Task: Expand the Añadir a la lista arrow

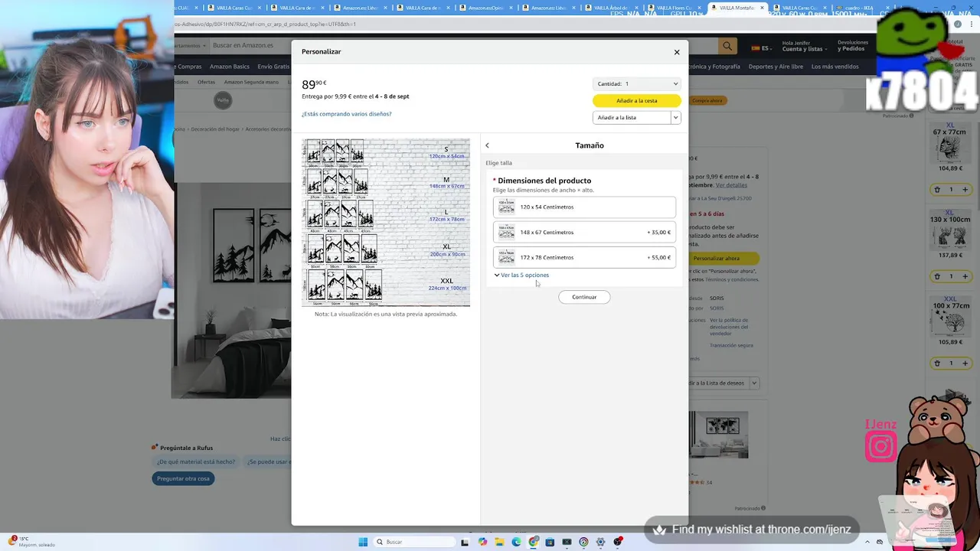Action: click(x=676, y=117)
